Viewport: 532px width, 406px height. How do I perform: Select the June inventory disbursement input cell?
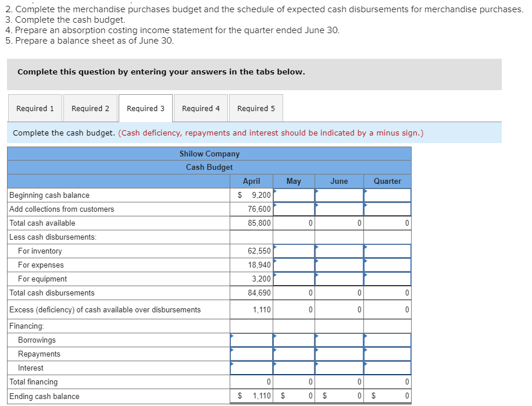[339, 251]
